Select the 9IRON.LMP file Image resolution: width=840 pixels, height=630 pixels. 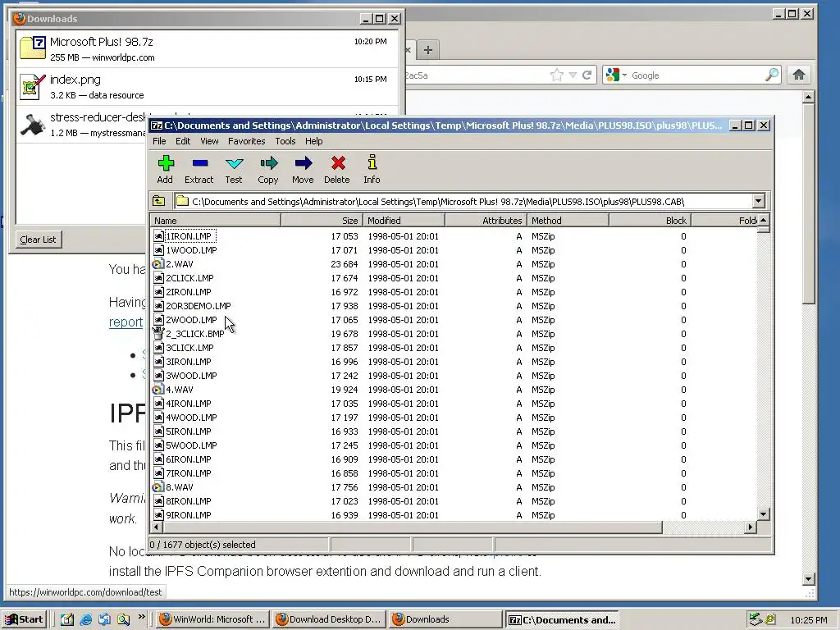pos(189,515)
